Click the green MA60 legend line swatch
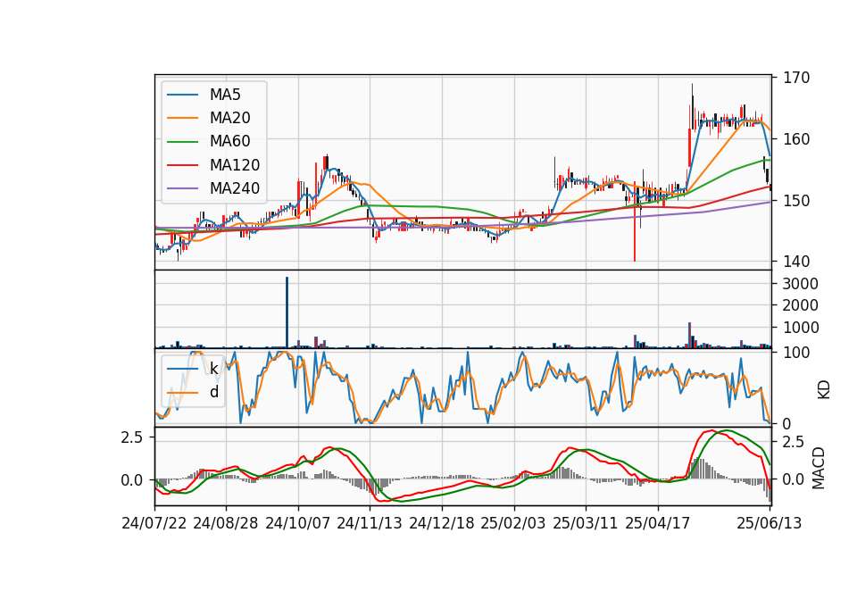857x616 pixels. tap(182, 142)
